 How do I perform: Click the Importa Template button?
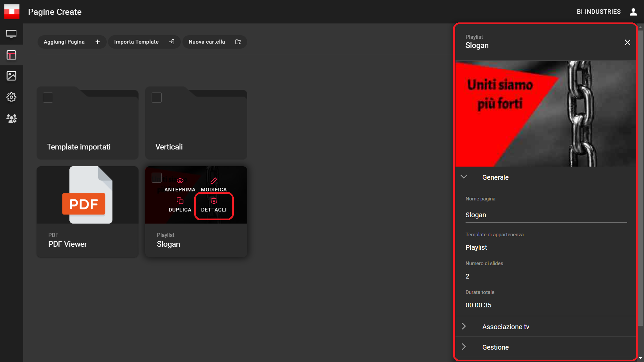144,42
